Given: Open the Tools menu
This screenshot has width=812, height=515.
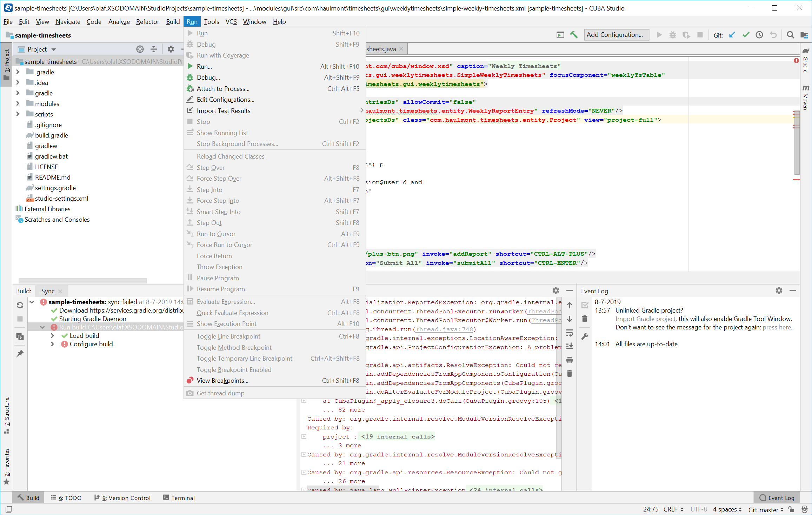Looking at the screenshot, I should pyautogui.click(x=212, y=22).
